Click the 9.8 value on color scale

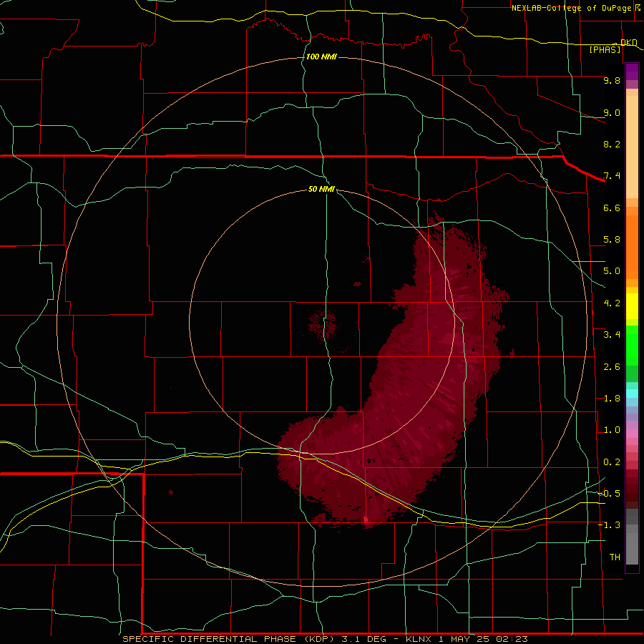(612, 80)
